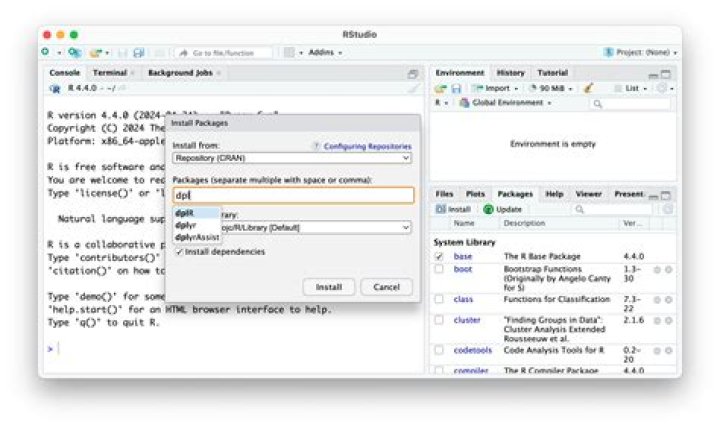Click the class package web documentation icon

point(657,299)
